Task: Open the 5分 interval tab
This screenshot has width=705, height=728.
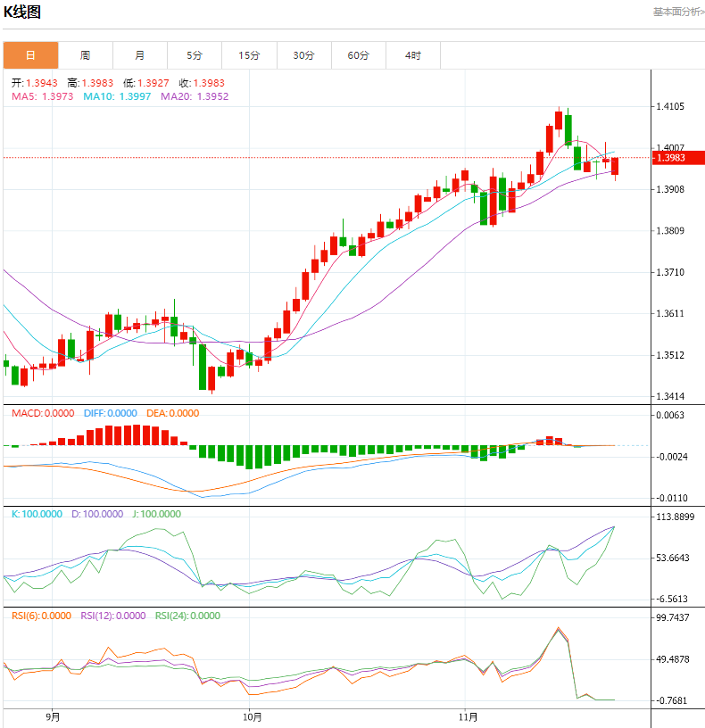Action: 195,55
